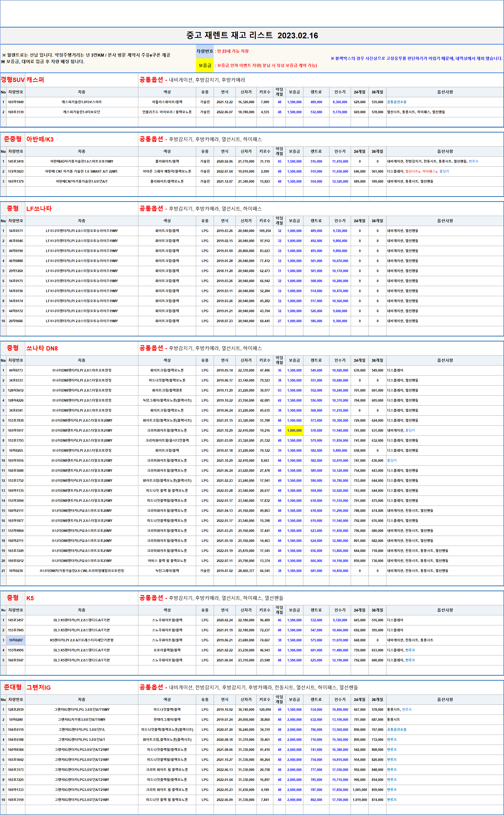Select the title '중고 재렌트 재고 리스트 2023.02.16'

tap(252, 35)
